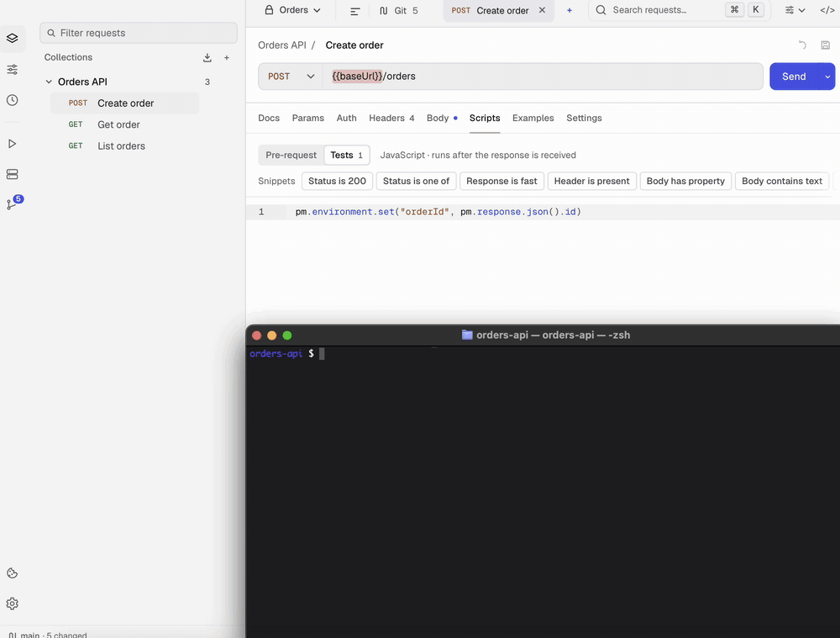
Task: Select the Pre-request script toggle
Action: (x=291, y=155)
